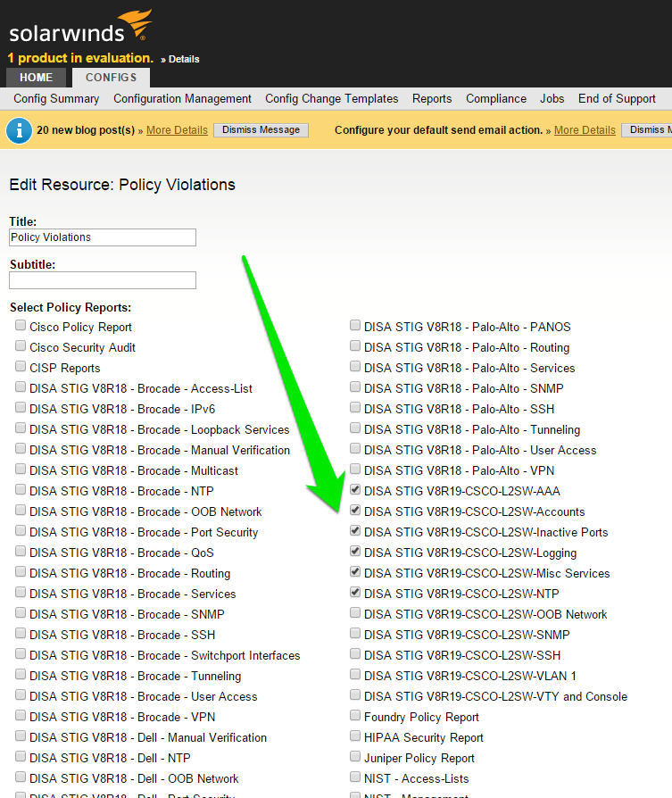Enable Brocade - Access-List policy report
This screenshot has width=672, height=798.
[x=21, y=387]
